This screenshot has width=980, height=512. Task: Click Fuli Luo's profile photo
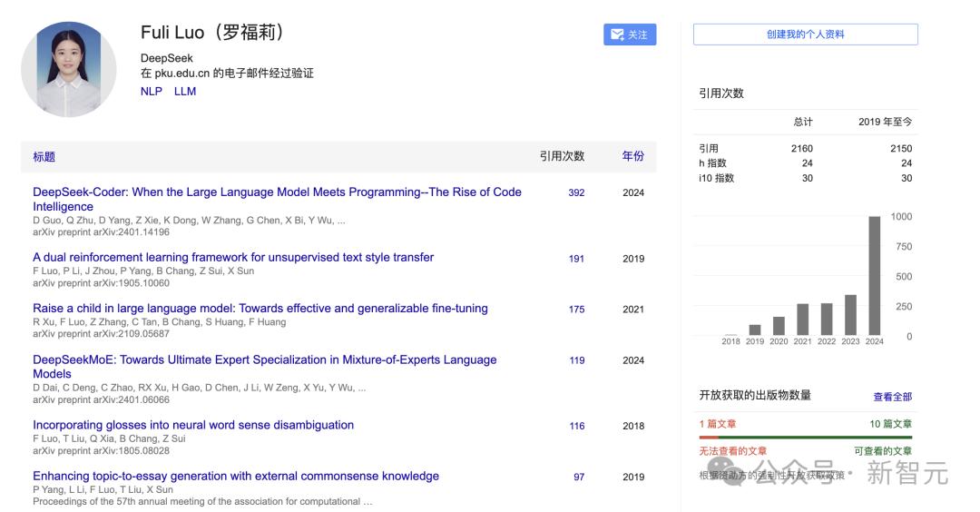(x=69, y=69)
